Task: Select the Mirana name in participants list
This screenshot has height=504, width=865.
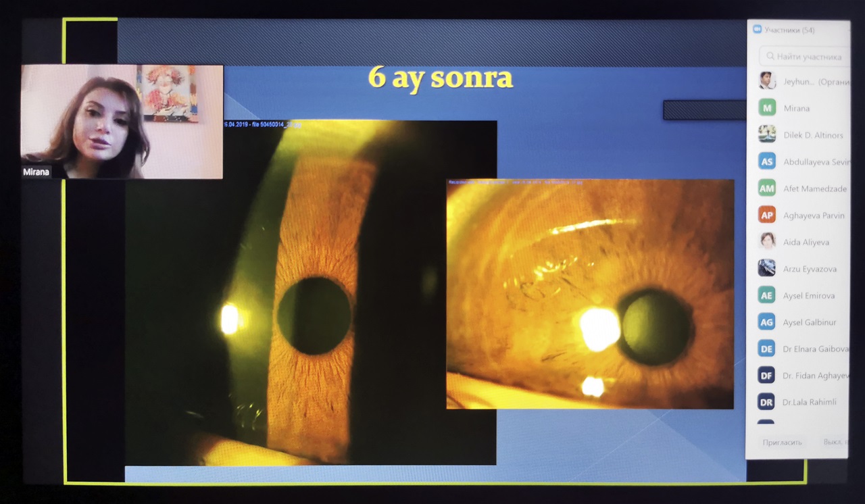Action: (x=797, y=108)
